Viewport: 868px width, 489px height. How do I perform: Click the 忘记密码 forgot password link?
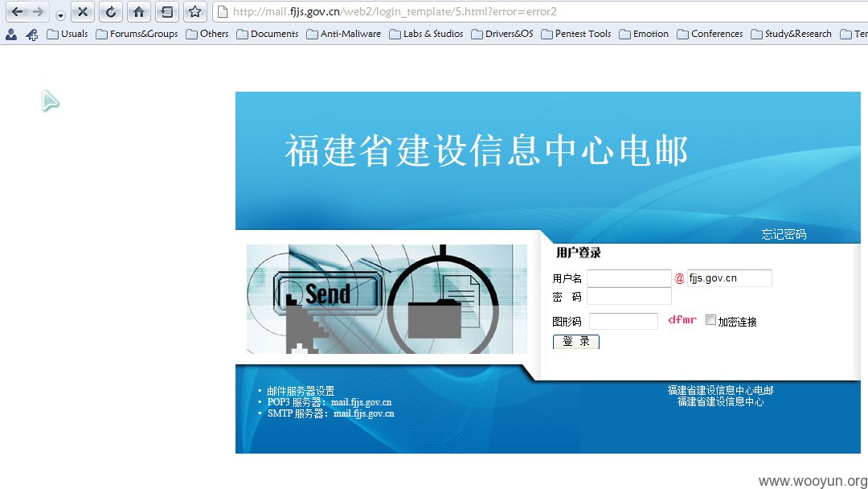(x=784, y=234)
